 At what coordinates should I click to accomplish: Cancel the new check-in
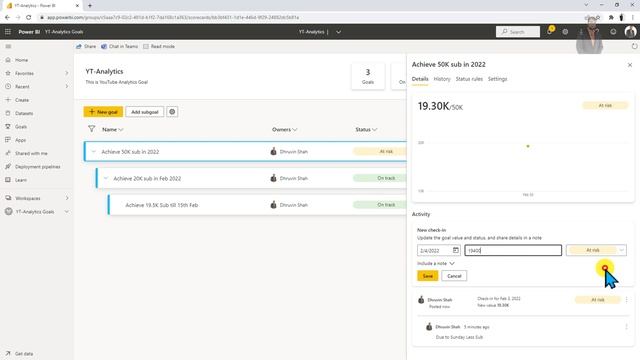(454, 276)
